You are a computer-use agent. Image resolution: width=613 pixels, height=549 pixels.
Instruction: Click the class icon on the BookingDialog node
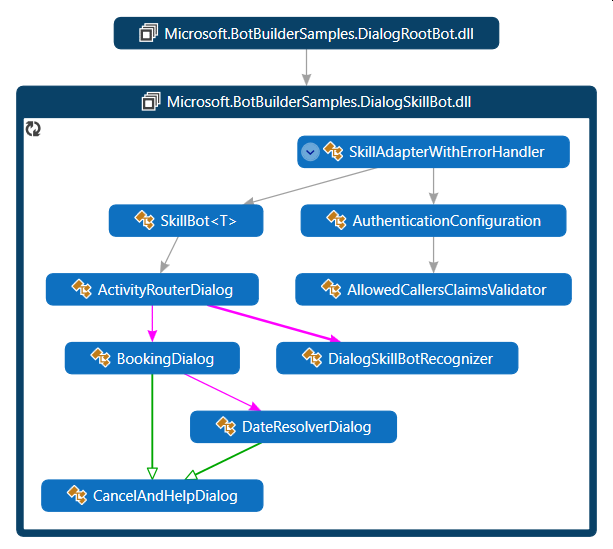coord(101,358)
